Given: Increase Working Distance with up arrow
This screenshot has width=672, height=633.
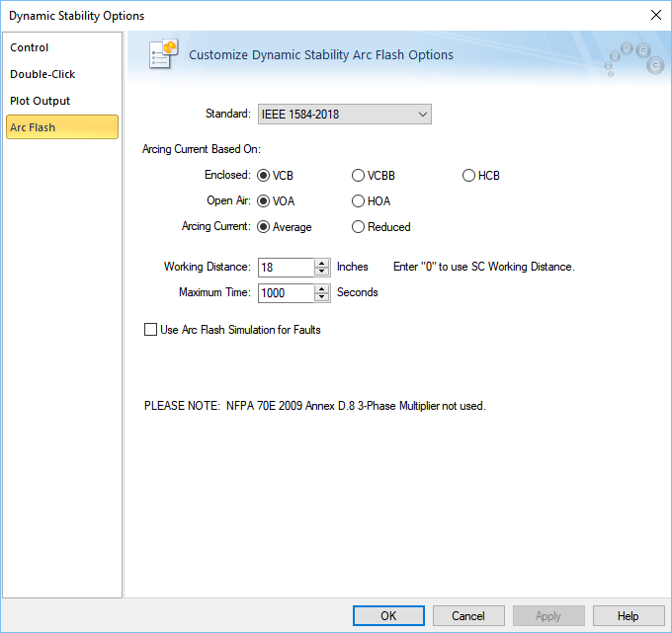Looking at the screenshot, I should 322,263.
